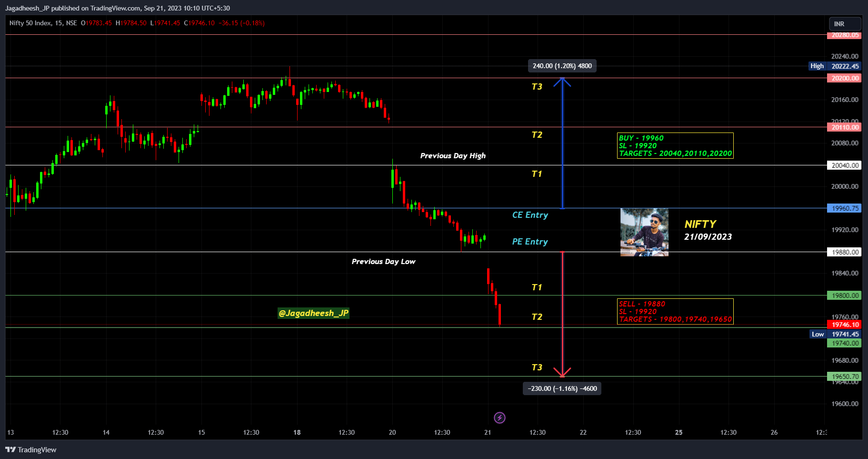The height and width of the screenshot is (459, 868).
Task: Click the CE Entry label
Action: [x=530, y=215]
